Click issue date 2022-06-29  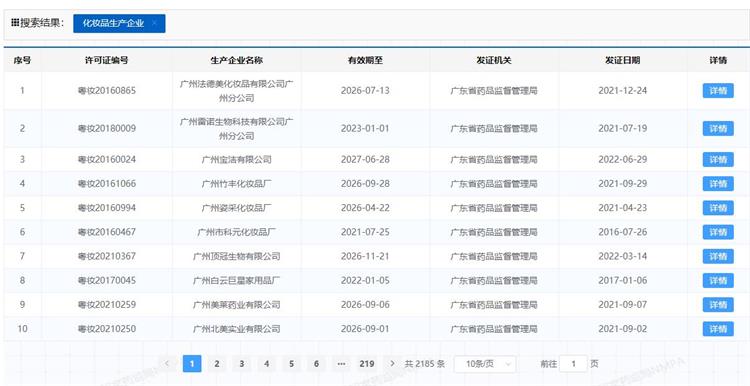tap(623, 159)
